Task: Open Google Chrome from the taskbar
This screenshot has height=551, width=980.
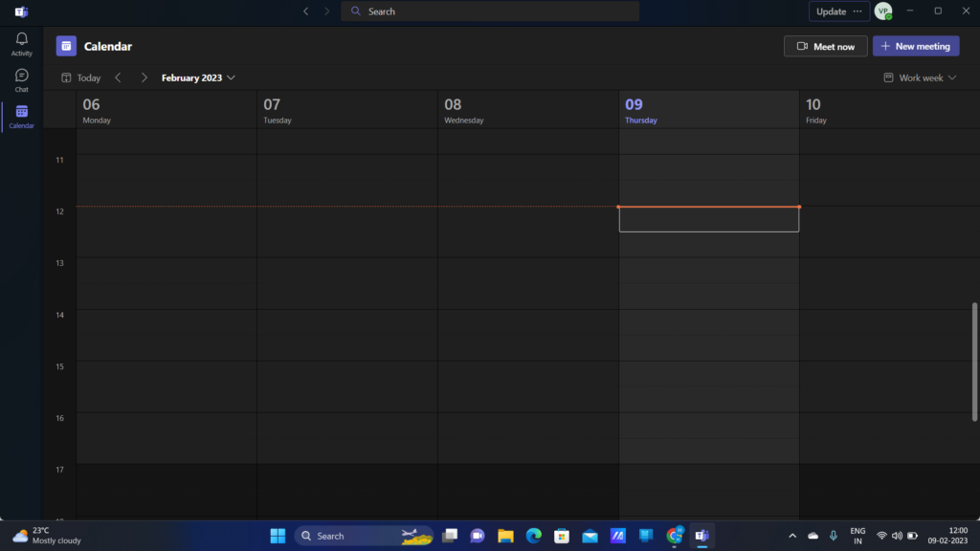Action: pos(675,536)
